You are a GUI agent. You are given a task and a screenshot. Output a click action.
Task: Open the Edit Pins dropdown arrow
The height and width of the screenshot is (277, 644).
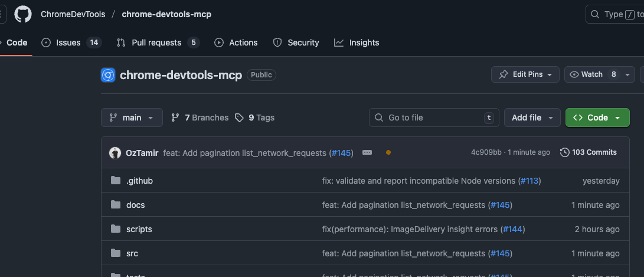[550, 75]
